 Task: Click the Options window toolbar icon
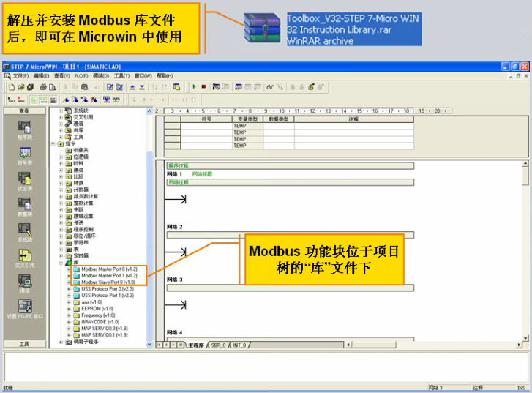click(176, 87)
